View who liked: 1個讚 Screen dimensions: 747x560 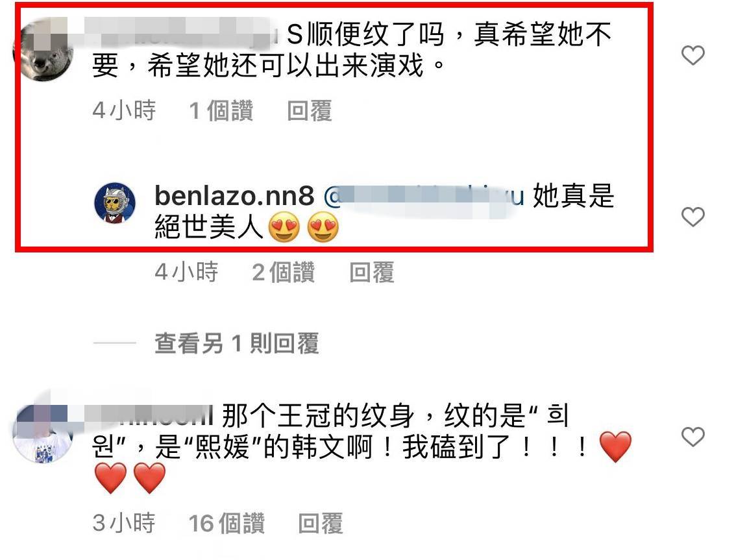[x=221, y=111]
